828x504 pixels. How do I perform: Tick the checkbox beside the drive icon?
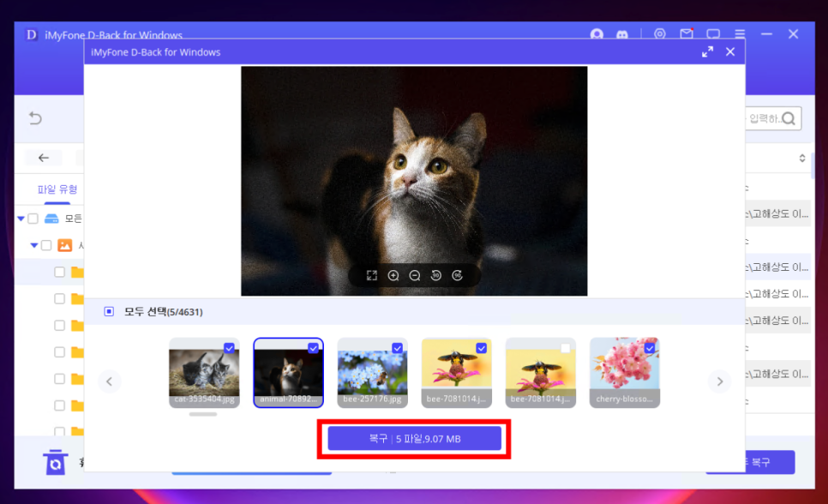(33, 219)
